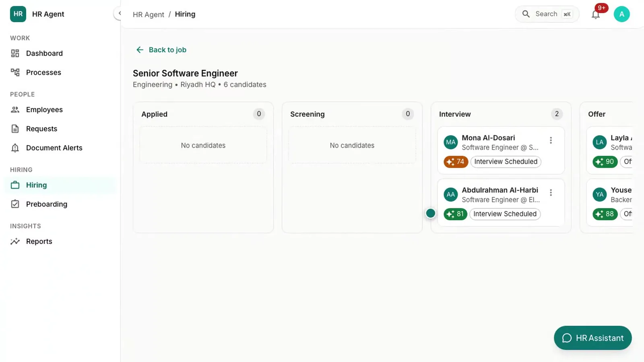Click Abdulrahman Al-Harbi's AA avatar
The image size is (644, 362).
coord(451,194)
